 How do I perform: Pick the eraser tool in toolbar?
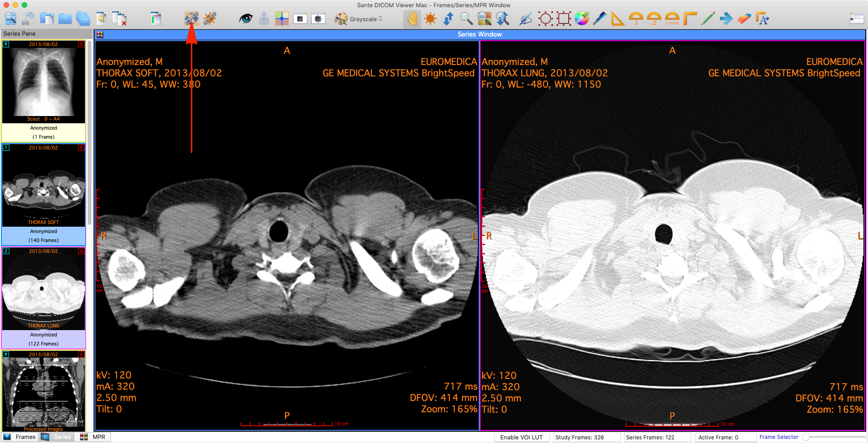(x=744, y=19)
